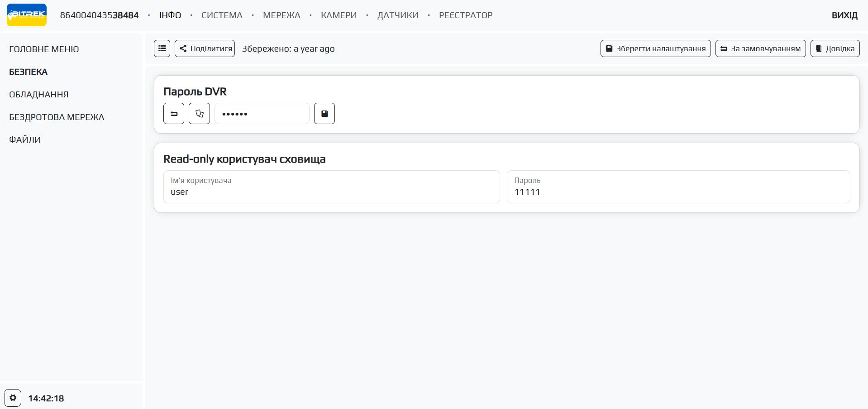Click the dice icon to generate a DVR password

click(x=199, y=114)
